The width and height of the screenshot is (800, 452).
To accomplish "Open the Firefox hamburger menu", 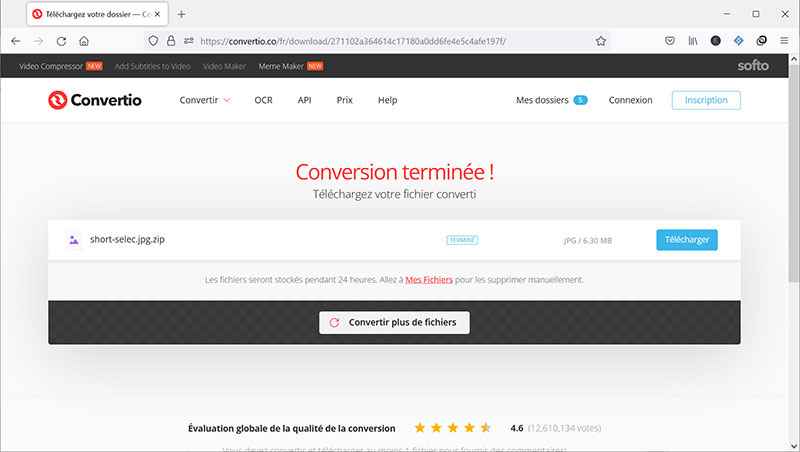I will (784, 41).
